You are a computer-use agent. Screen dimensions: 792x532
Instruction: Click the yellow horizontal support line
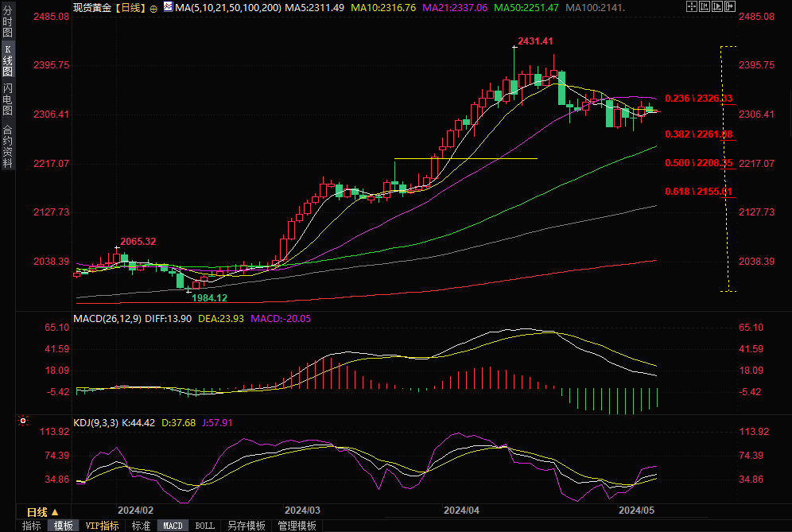(466, 158)
